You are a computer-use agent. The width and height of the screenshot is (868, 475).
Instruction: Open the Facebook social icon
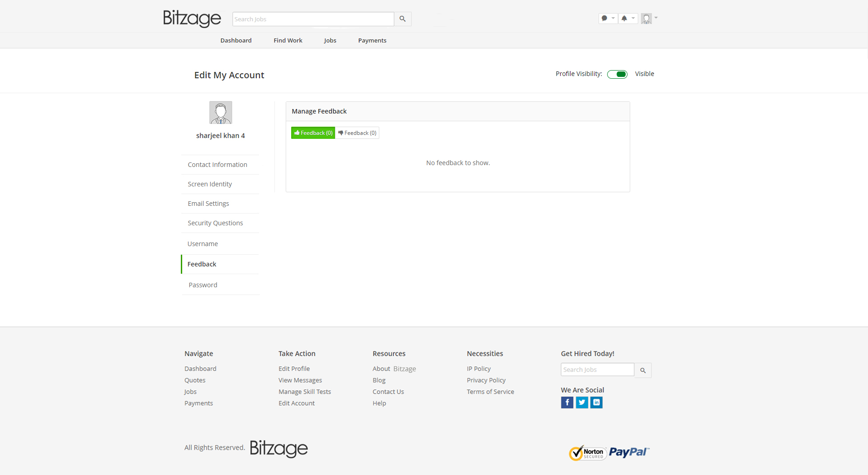pyautogui.click(x=567, y=402)
